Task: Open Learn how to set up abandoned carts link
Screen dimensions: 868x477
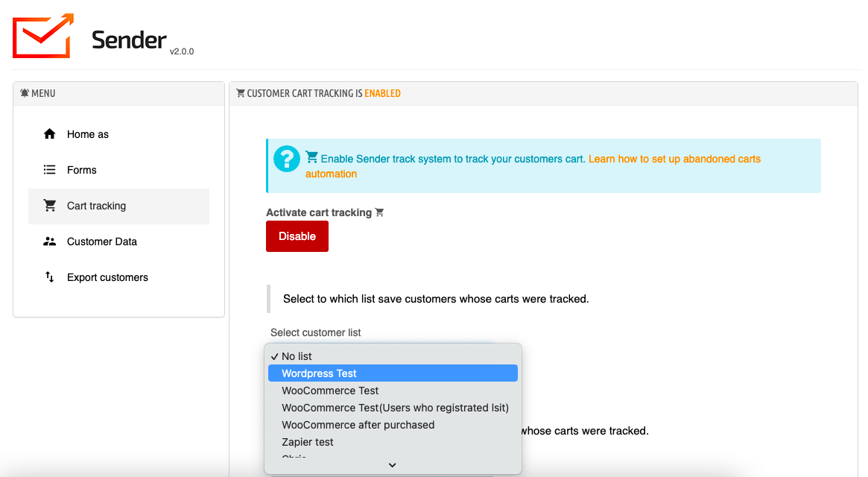Action: tap(674, 159)
